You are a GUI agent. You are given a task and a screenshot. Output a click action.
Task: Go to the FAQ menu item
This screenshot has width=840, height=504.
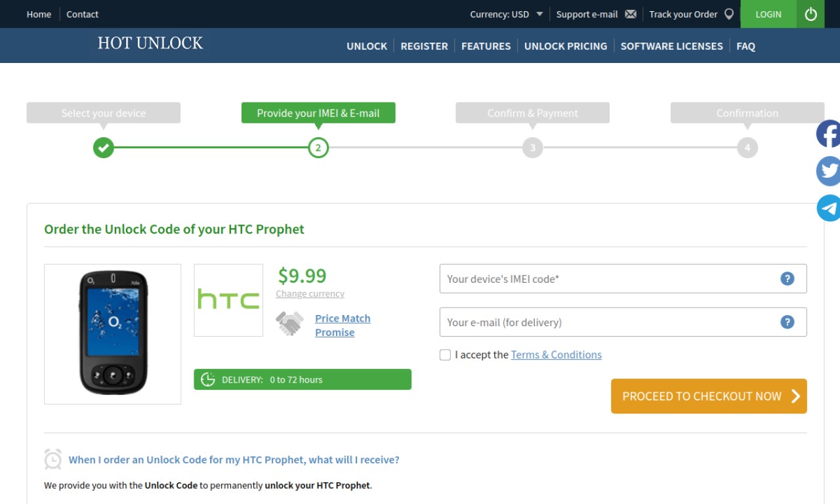745,46
